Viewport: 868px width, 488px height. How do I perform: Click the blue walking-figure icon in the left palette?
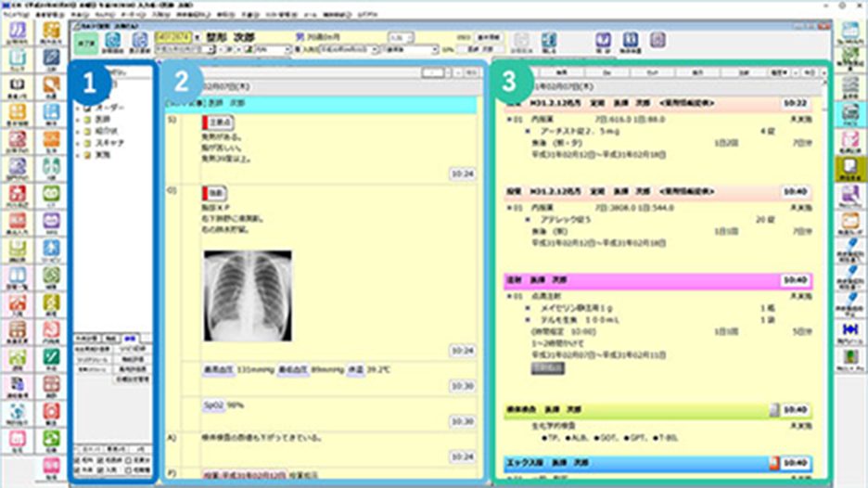click(52, 250)
